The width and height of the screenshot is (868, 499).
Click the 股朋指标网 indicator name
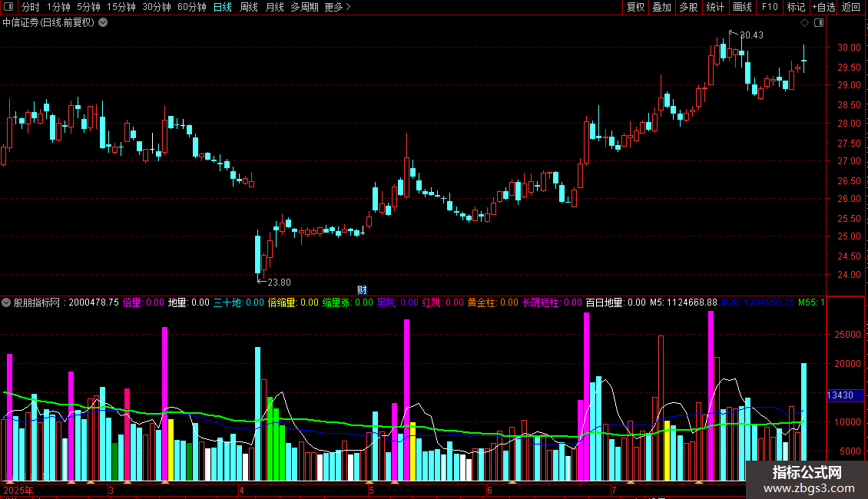[37, 302]
